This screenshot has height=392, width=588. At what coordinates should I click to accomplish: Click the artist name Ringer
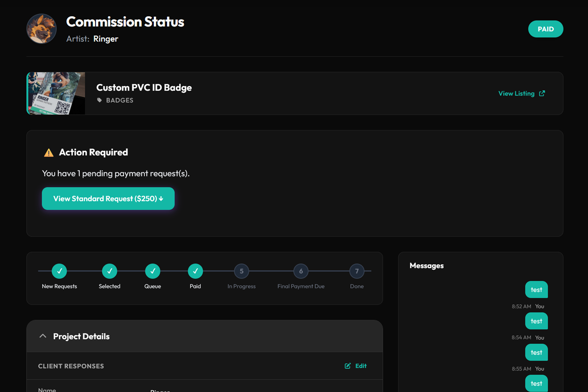[106, 39]
